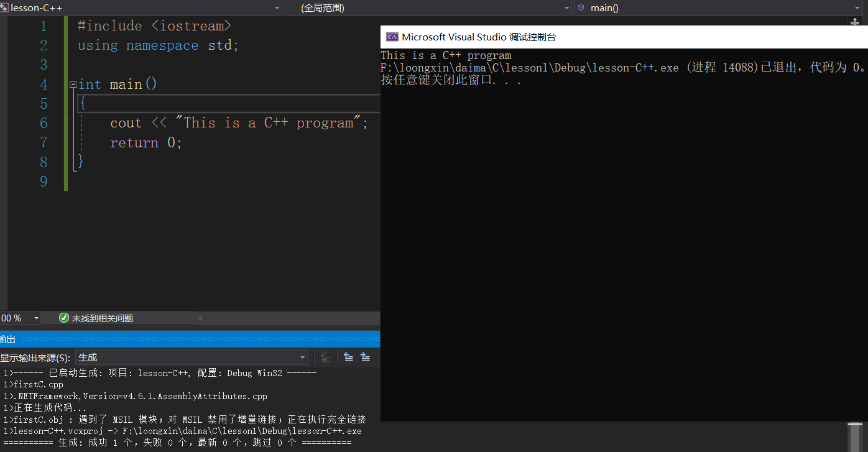Collapse the main function outline block

73,84
